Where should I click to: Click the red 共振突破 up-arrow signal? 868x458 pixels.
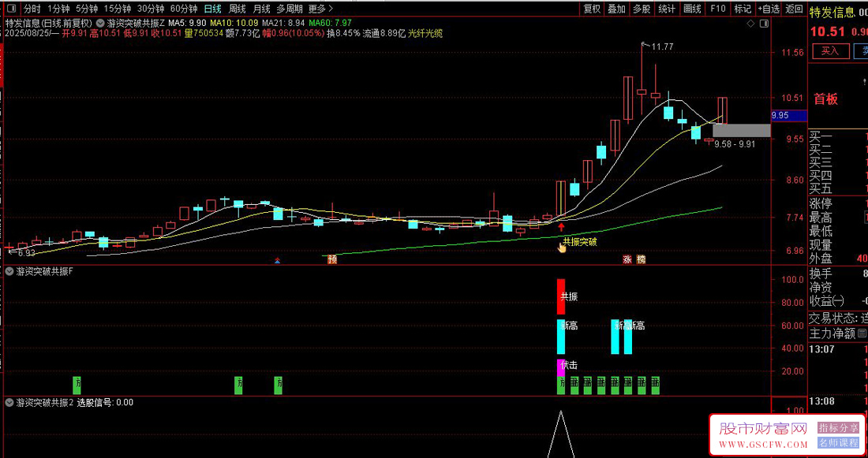pyautogui.click(x=561, y=226)
